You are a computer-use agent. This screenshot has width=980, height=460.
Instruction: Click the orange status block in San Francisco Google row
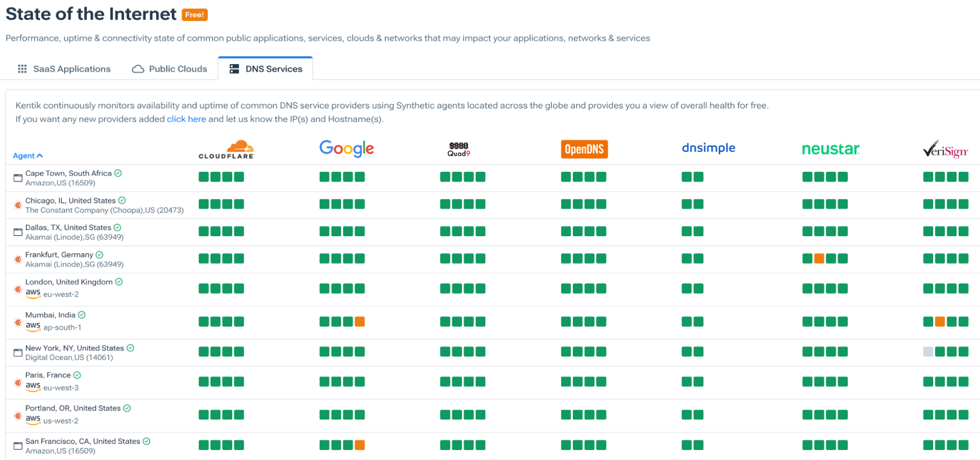pos(360,445)
